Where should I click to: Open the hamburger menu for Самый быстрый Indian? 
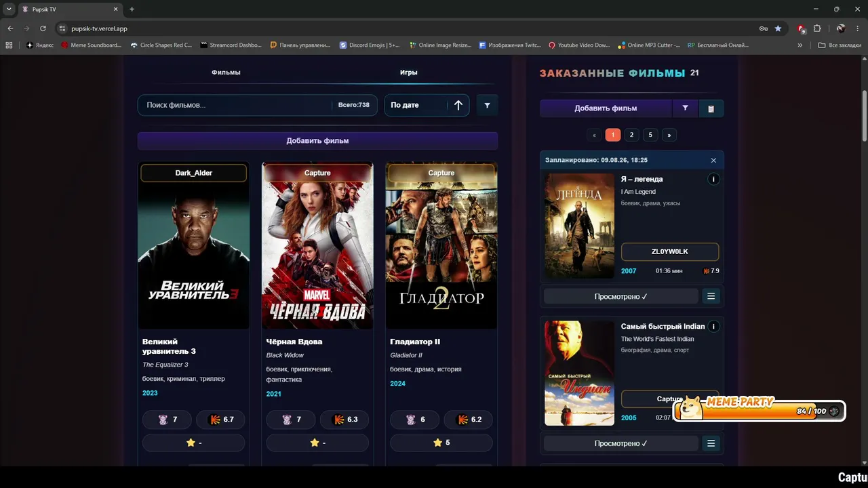point(711,443)
